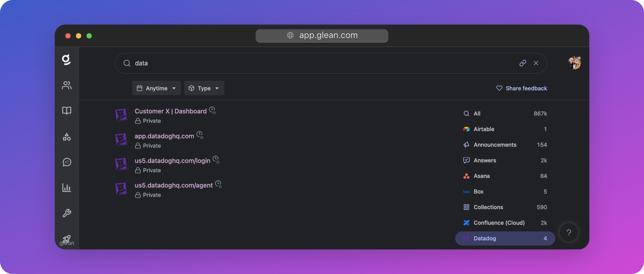The image size is (644, 274).
Task: Expand the Type filter dropdown
Action: point(204,88)
